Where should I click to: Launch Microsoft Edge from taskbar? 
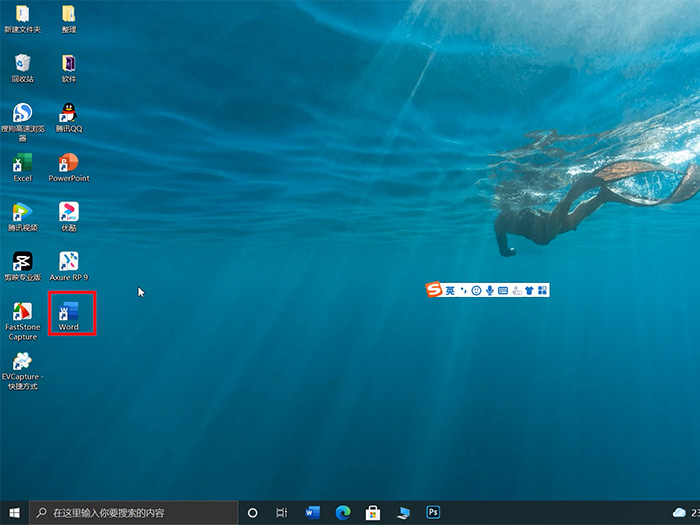343,513
